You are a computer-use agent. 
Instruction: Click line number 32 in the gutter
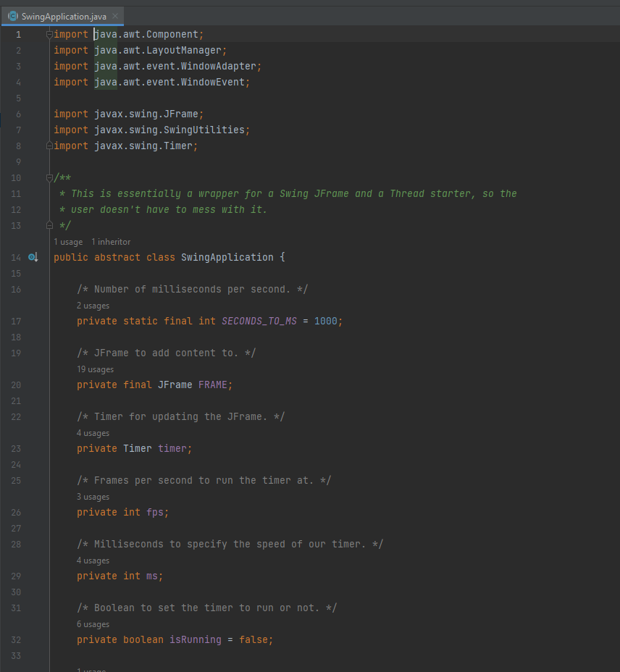click(x=16, y=640)
